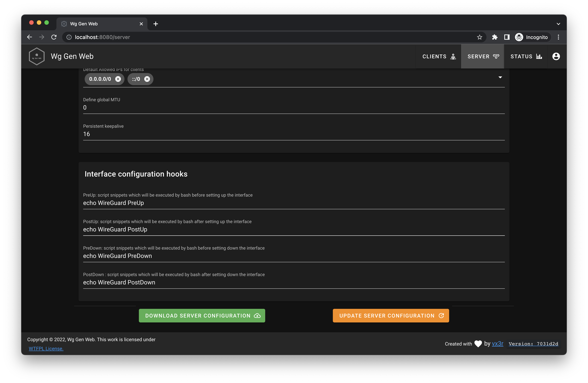Viewport: 588px width, 383px height.
Task: Bookmark this page with the star icon
Action: [x=479, y=37]
